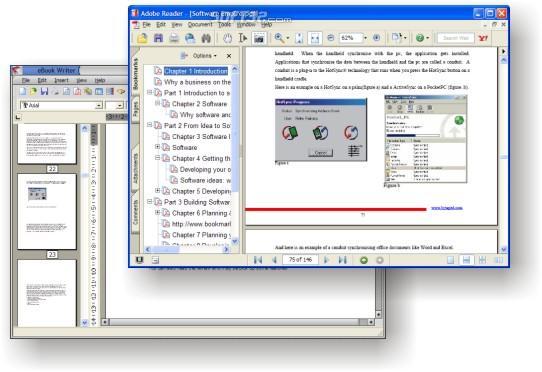Go to previous page in Adobe Reader
The image size is (542, 372).
pos(274,260)
